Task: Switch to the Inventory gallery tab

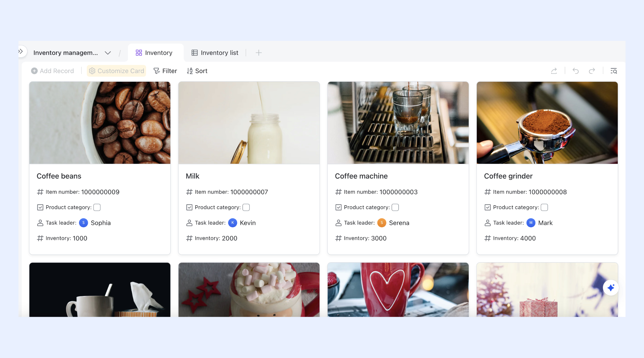Action: click(x=154, y=53)
